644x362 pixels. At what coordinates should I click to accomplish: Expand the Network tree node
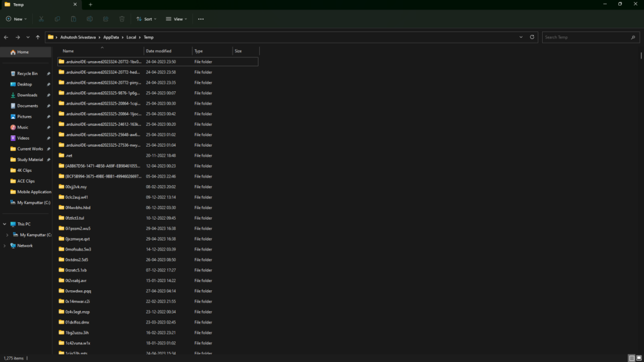5,246
